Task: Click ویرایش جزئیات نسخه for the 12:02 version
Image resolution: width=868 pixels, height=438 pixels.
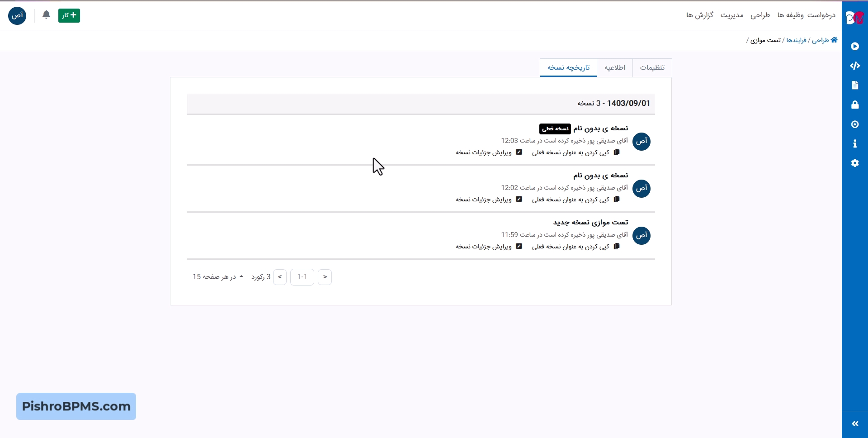Action: click(x=483, y=200)
